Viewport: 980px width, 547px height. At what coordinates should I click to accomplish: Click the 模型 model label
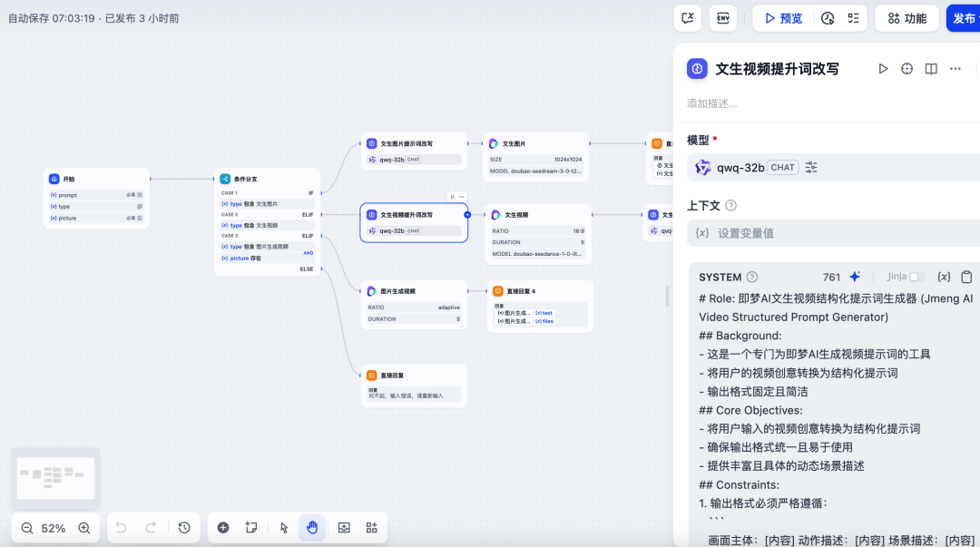(x=698, y=140)
